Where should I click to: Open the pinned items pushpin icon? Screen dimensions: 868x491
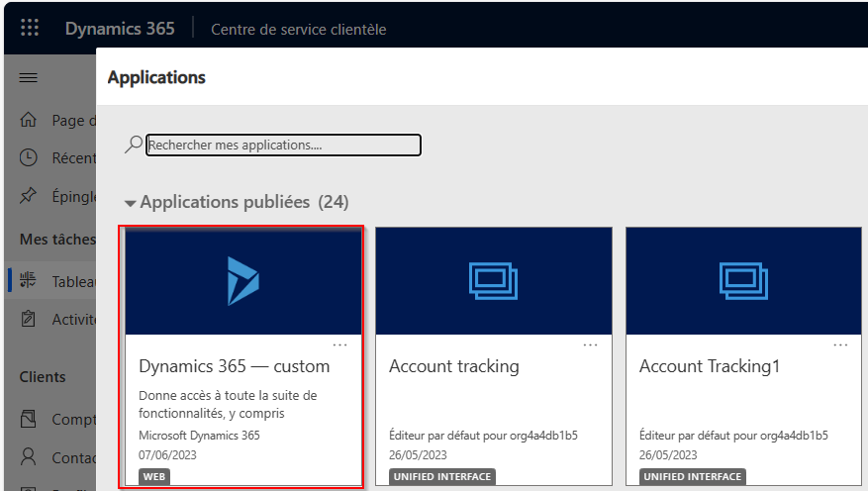coord(28,195)
